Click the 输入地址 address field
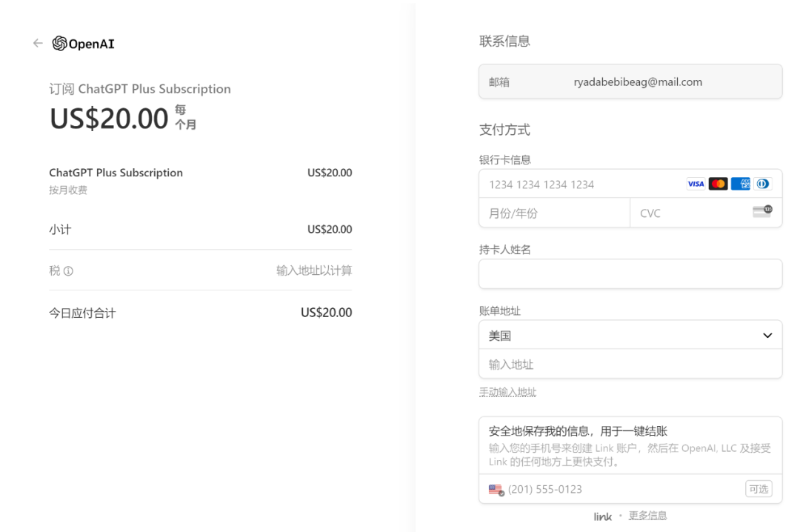Image resolution: width=800 pixels, height=532 pixels. tap(630, 365)
